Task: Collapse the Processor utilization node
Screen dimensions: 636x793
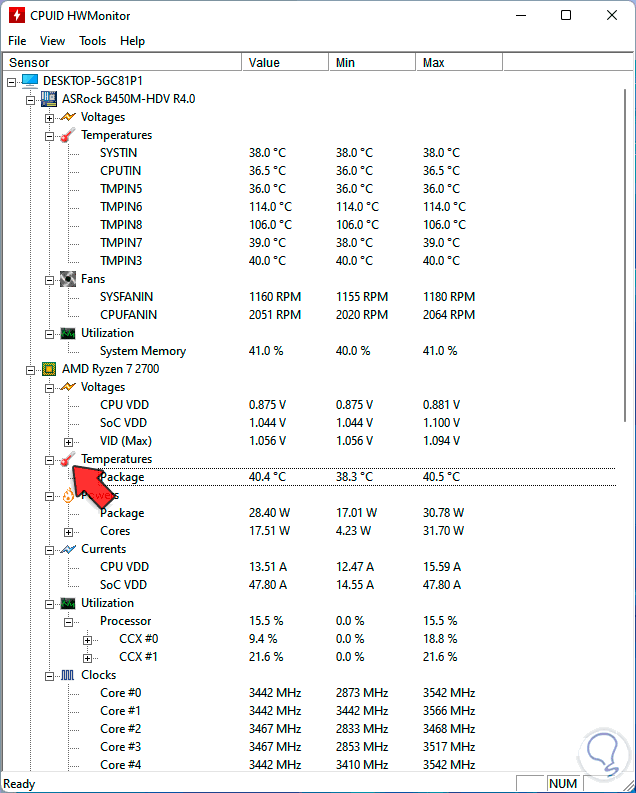Action: click(x=68, y=622)
